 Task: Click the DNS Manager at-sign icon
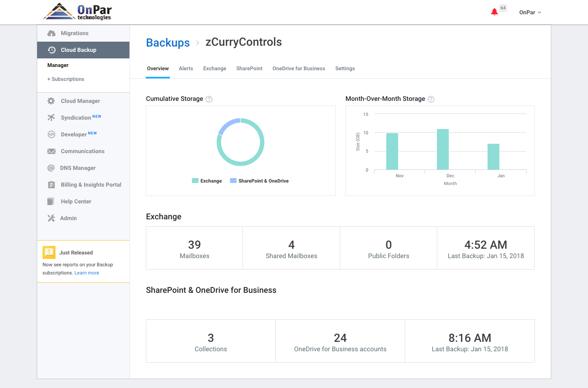[x=51, y=168]
